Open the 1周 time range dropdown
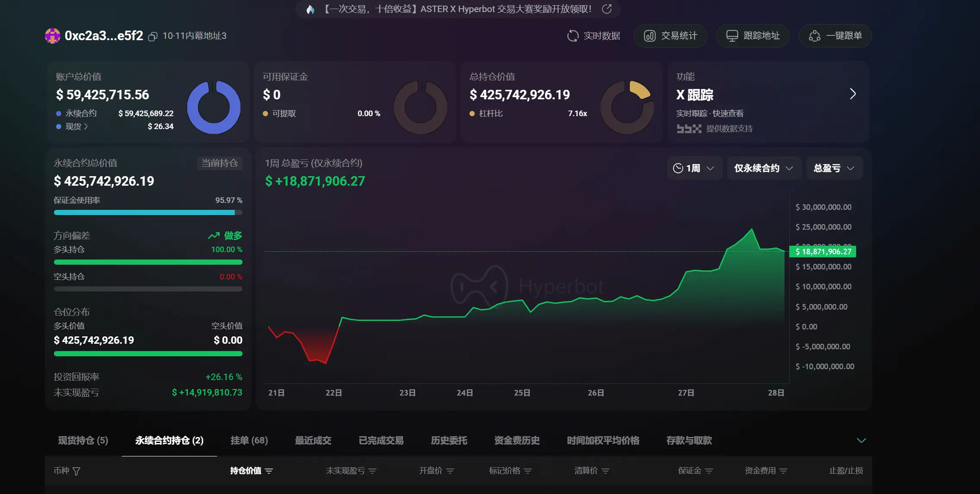Viewport: 980px width, 494px height. (x=694, y=168)
